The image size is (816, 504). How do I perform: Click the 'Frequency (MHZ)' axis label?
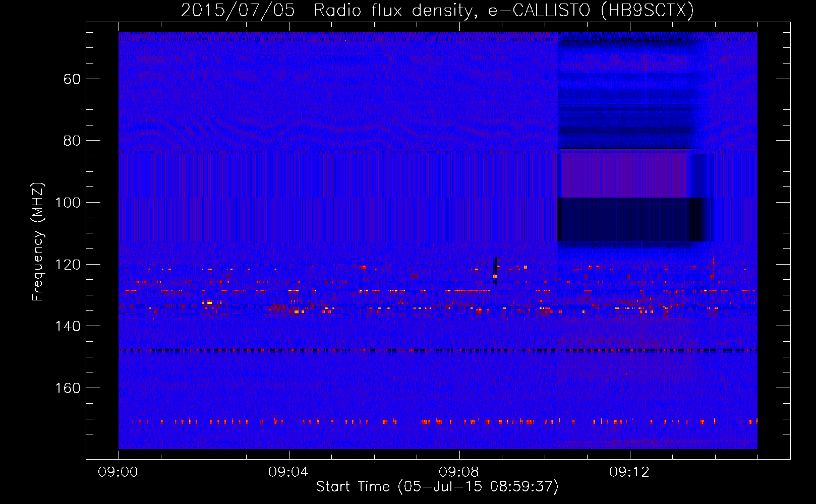pos(38,242)
